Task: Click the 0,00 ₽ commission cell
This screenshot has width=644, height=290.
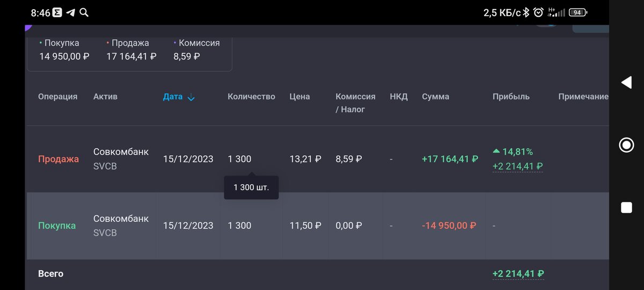Action: [349, 226]
